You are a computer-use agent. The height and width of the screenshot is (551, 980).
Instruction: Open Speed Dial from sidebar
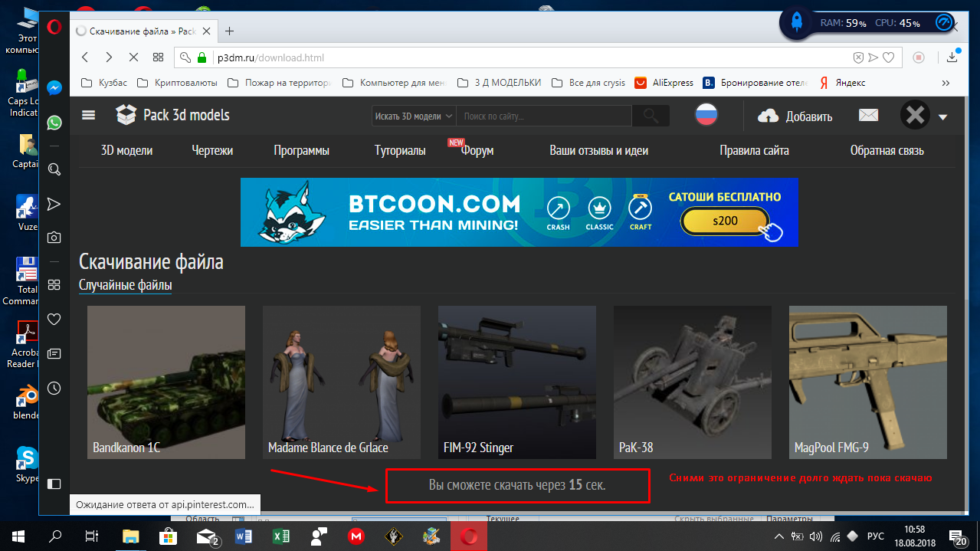click(x=54, y=285)
